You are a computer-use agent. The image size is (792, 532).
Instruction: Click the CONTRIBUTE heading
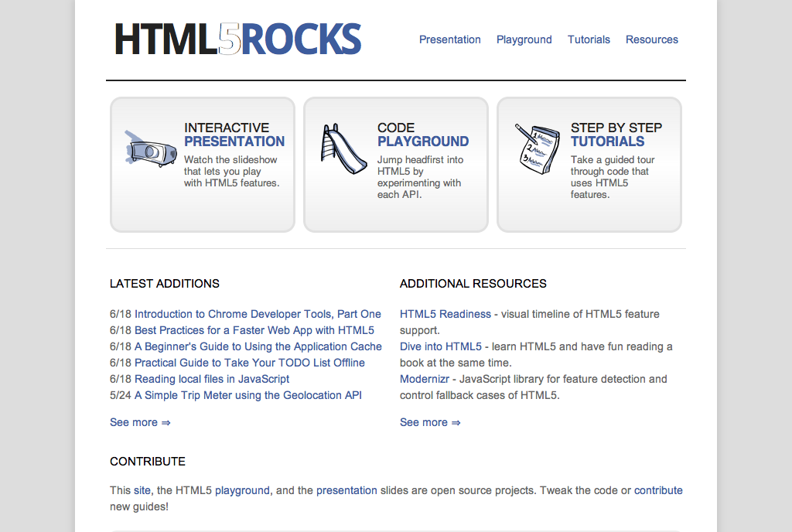(x=148, y=462)
